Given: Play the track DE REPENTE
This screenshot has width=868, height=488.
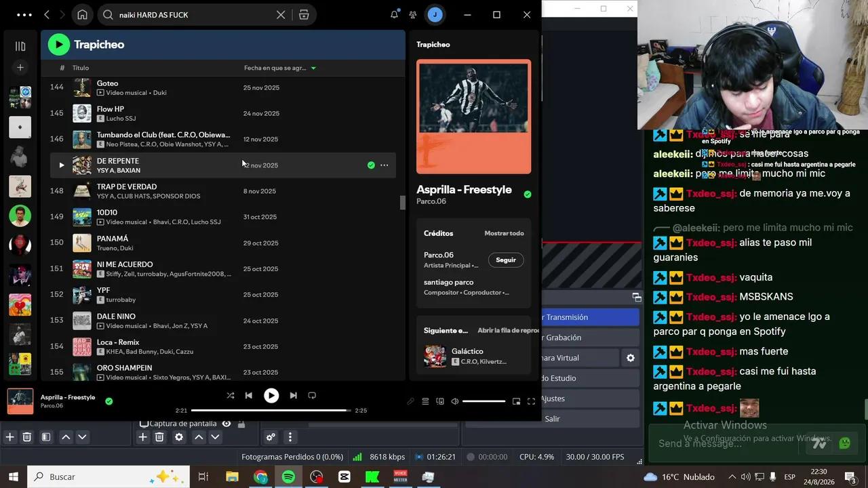Looking at the screenshot, I should (x=62, y=165).
